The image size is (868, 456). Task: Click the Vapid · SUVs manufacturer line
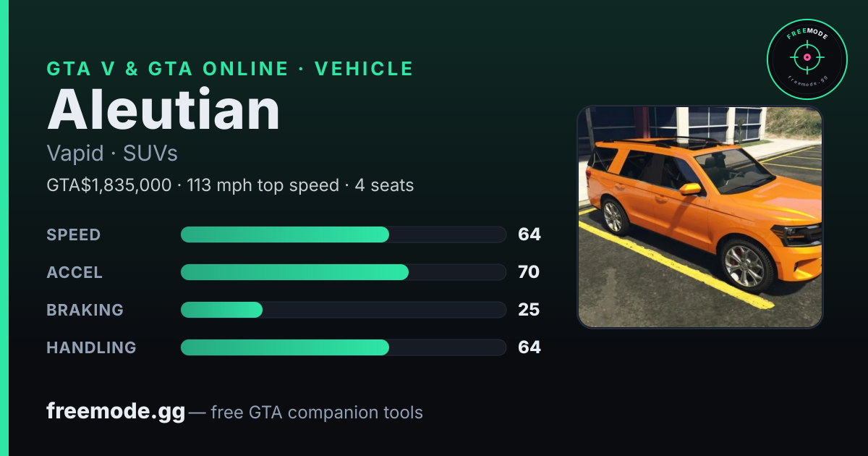(112, 153)
